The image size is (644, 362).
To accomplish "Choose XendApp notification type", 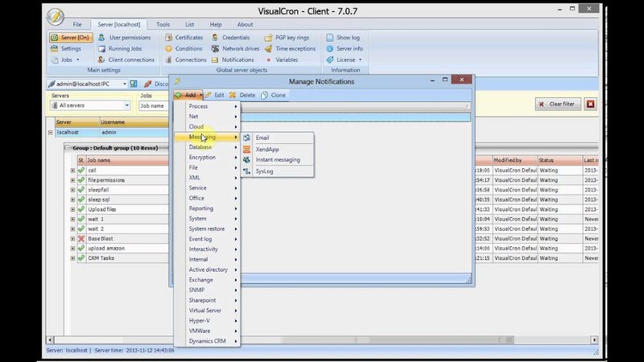I will coord(278,150).
